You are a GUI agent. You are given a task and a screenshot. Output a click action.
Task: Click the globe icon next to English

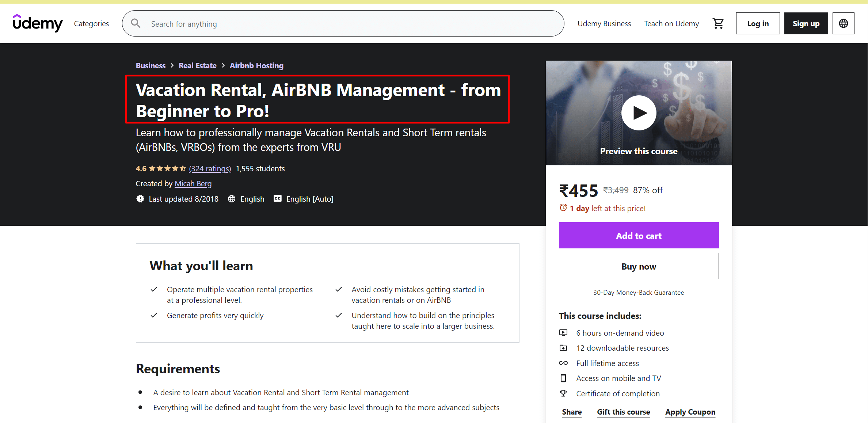231,199
